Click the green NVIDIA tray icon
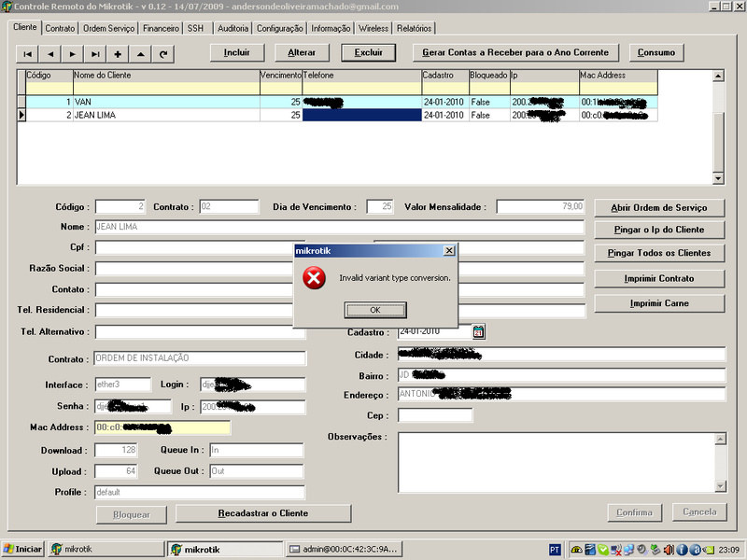Screen dimensions: 747x560 708,550
